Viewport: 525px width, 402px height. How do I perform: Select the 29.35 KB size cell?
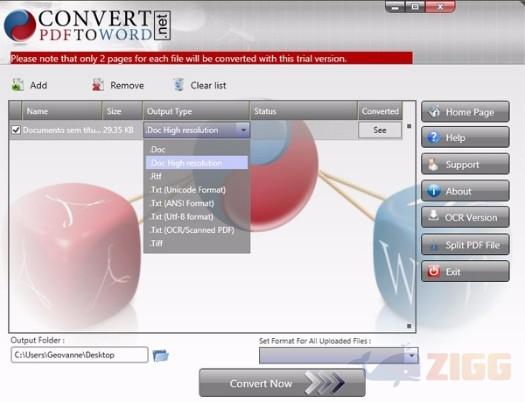coord(118,130)
